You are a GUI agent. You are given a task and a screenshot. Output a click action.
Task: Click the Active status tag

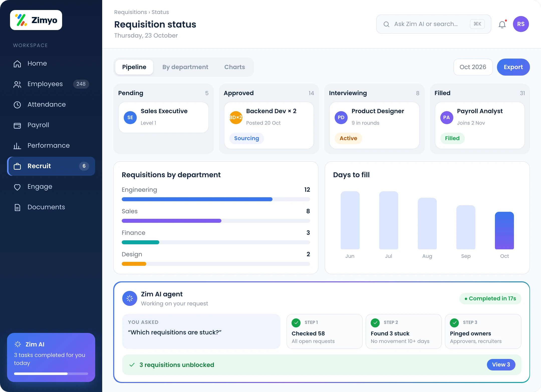tap(348, 138)
